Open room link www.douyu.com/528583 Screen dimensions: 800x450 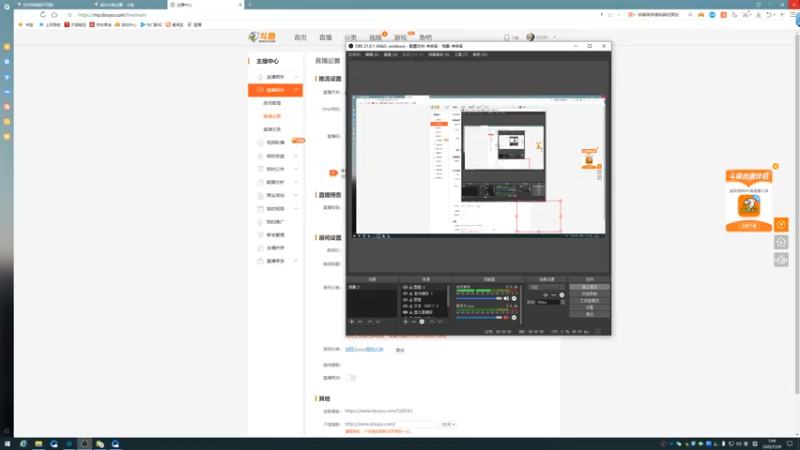379,411
